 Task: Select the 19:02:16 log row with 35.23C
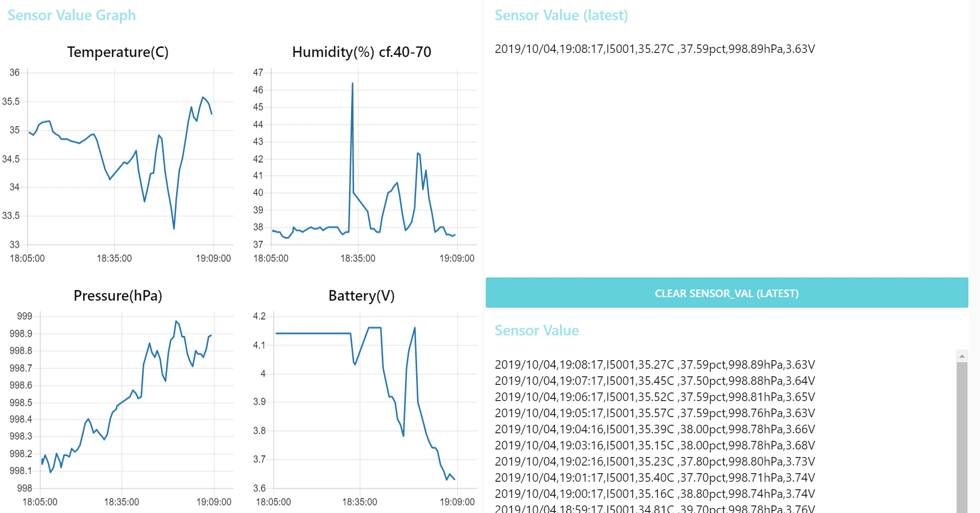pos(655,462)
